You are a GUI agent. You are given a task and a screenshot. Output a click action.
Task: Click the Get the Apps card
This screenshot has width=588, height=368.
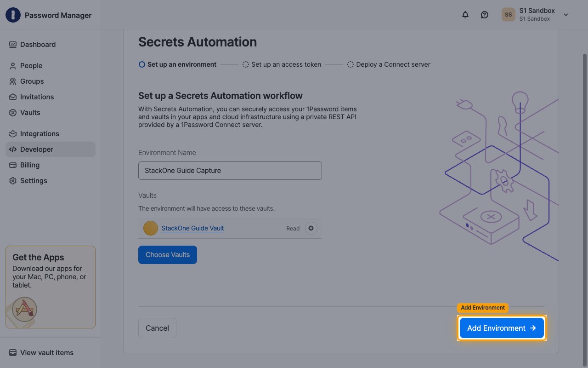pos(51,287)
